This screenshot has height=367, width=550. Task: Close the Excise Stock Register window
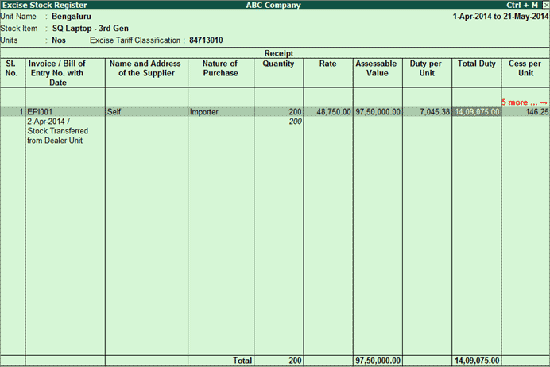[x=546, y=5]
